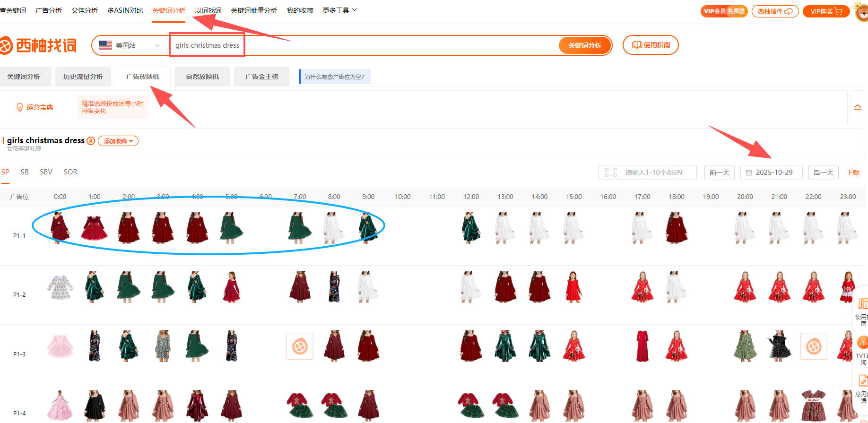The image size is (868, 423).
Task: Open the 使用指南 guide with the book icon
Action: coord(651,45)
